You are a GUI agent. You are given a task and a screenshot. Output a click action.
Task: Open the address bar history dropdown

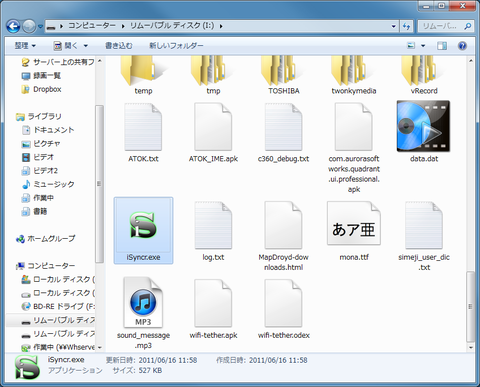point(394,26)
